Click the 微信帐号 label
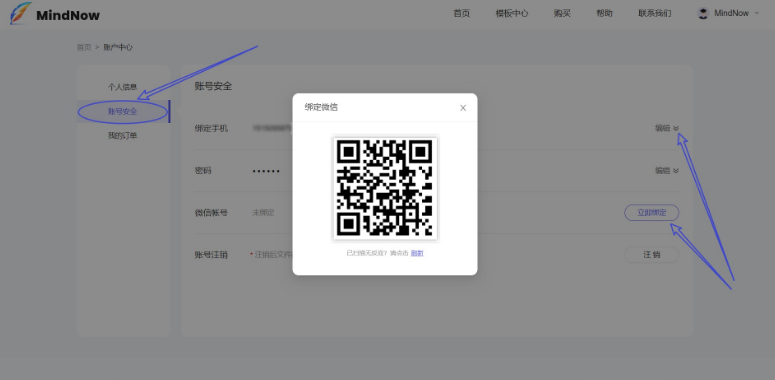775x380 pixels. (211, 213)
